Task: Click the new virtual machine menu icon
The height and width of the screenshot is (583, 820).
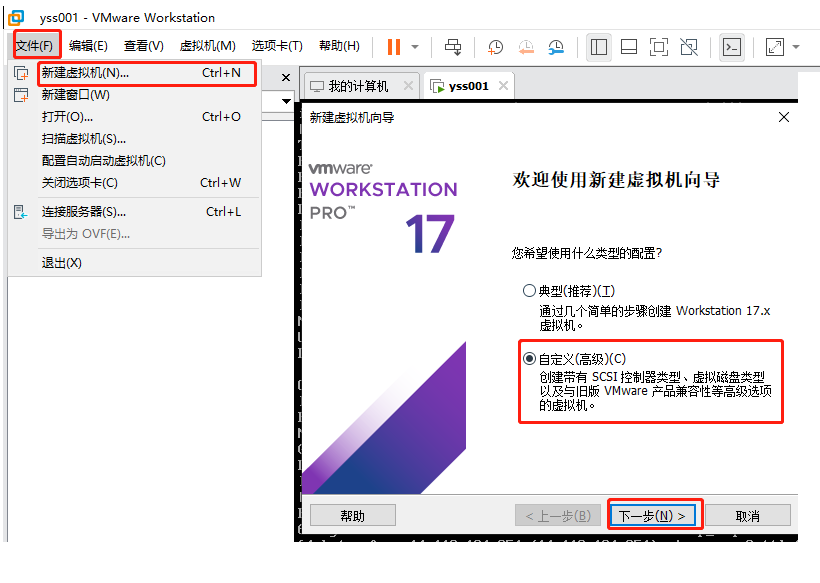Action: (21, 73)
